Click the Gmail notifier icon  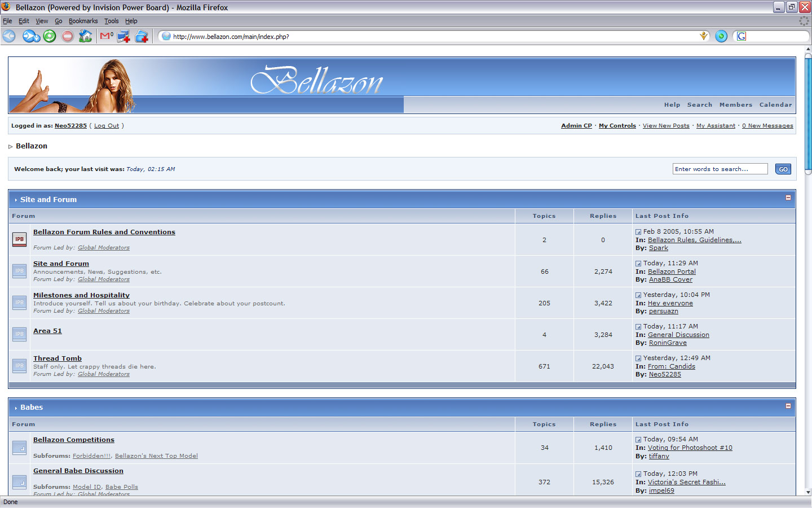(106, 36)
